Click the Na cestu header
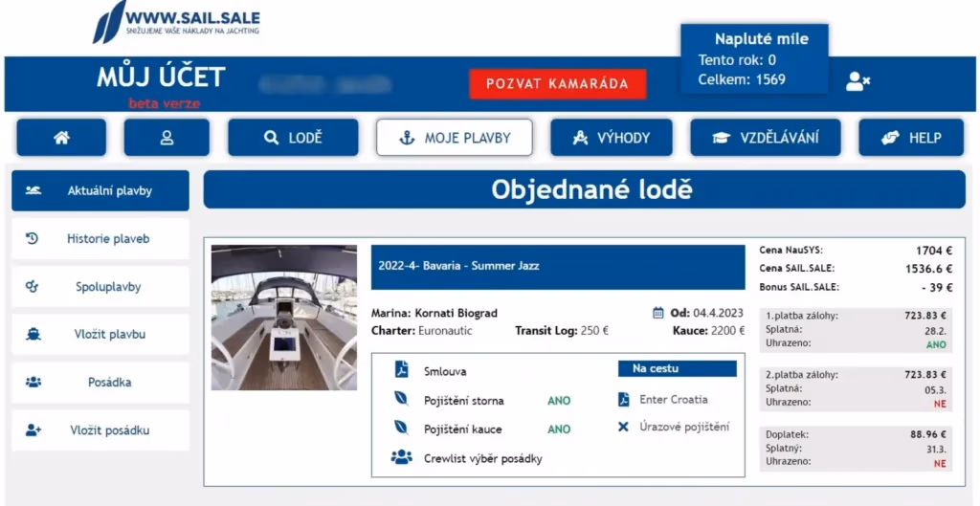This screenshot has height=506, width=980. pyautogui.click(x=678, y=368)
